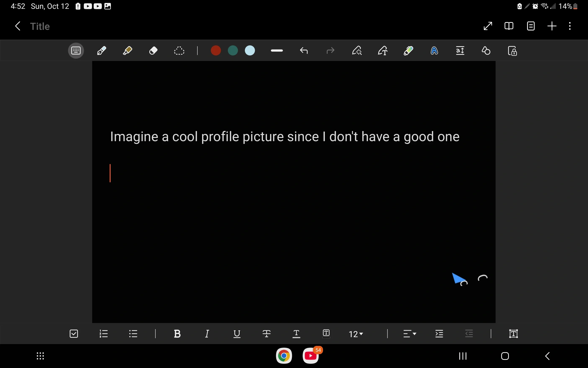Switch to reading mode

(509, 26)
